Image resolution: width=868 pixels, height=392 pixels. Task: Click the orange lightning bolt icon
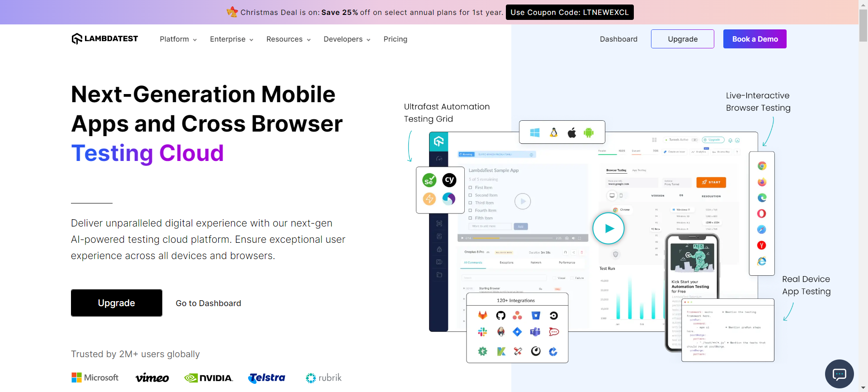point(429,198)
